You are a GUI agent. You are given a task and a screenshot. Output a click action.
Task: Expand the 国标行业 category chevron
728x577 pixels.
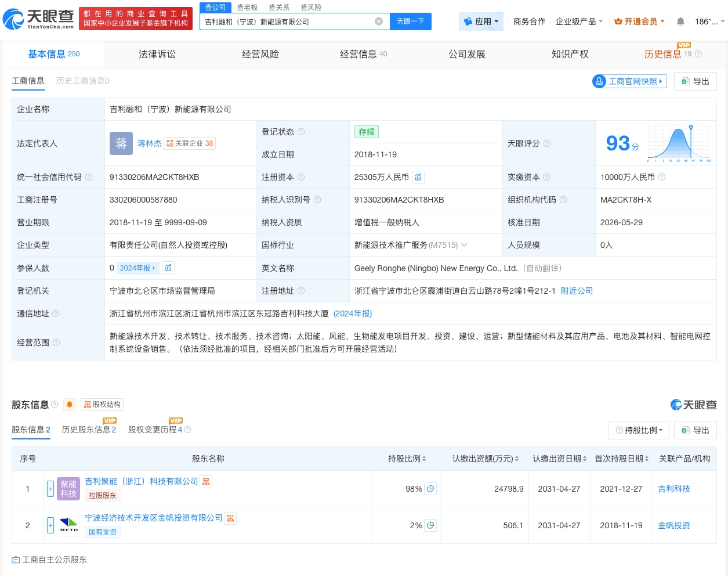tap(464, 245)
